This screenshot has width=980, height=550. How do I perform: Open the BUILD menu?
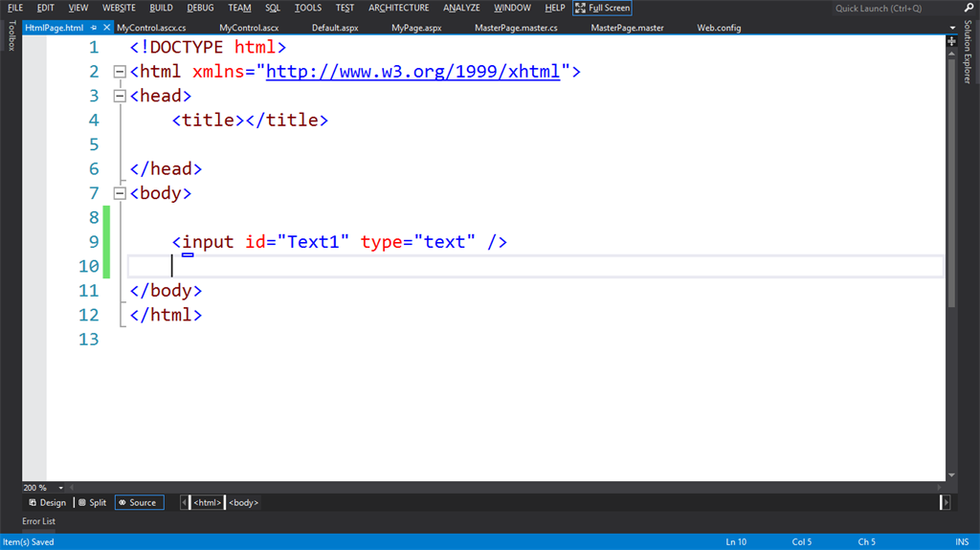click(161, 8)
